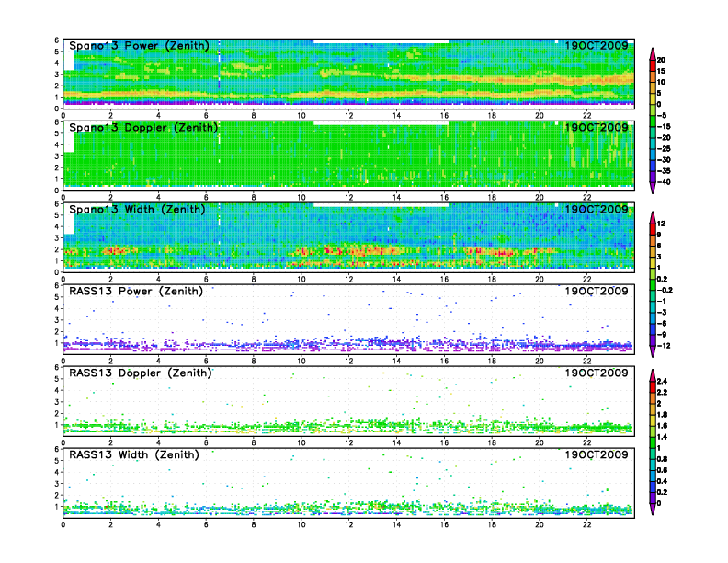Click the 1.6 label on the bottom colorbar
Screen dimensions: 728x563
[x=662, y=426]
